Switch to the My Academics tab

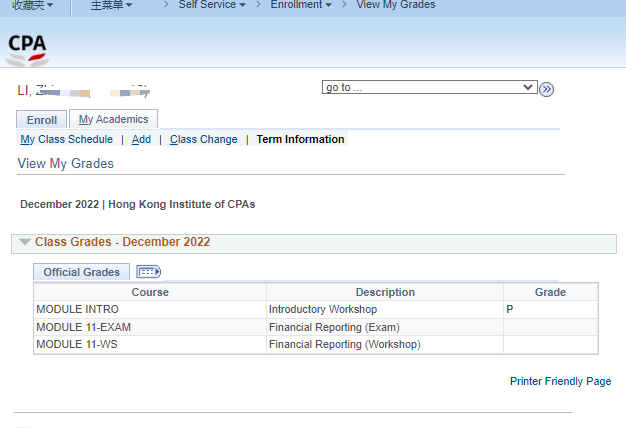[x=113, y=119]
